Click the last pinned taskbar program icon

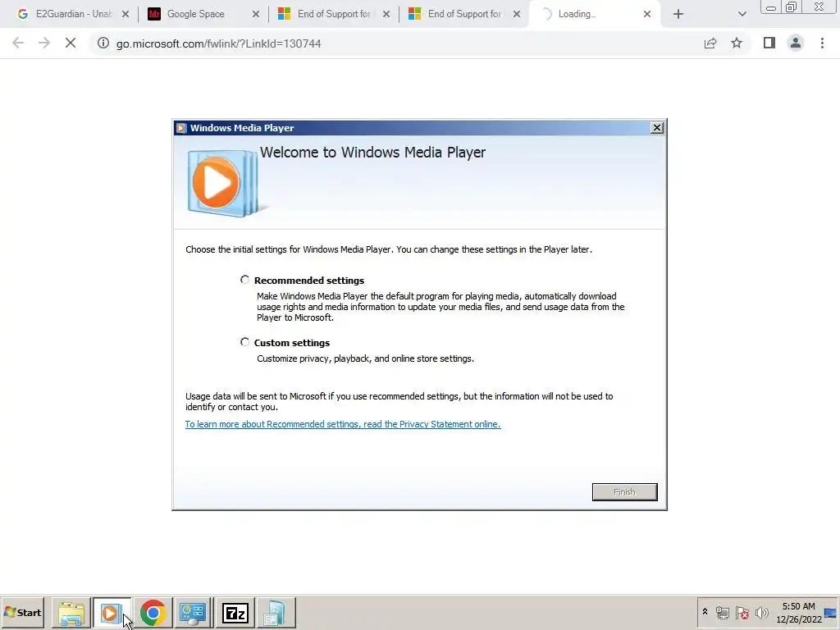pyautogui.click(x=276, y=613)
